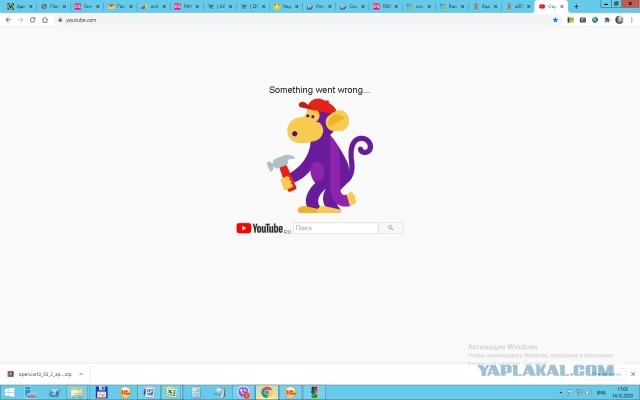Switch the ENG input language indicator
The width and height of the screenshot is (640, 400).
[601, 393]
